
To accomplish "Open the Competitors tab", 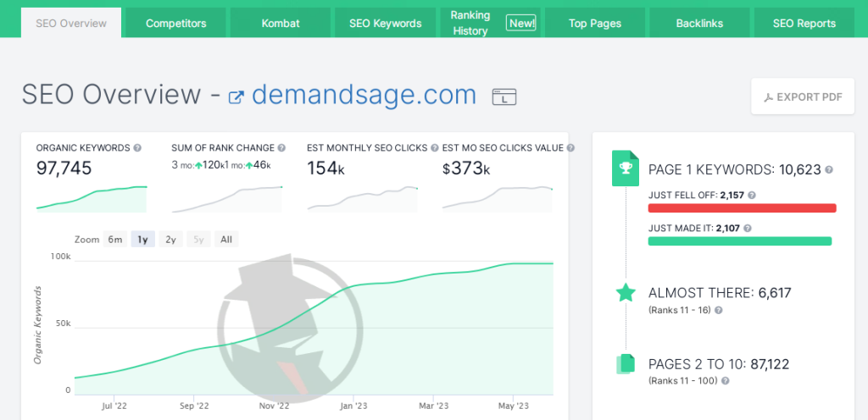I will [x=176, y=23].
